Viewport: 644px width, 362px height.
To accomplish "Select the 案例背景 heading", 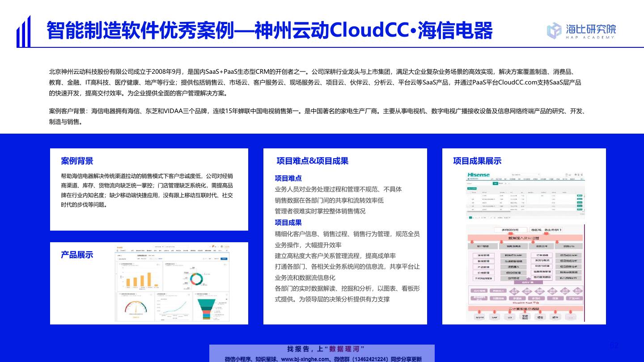I will tap(77, 161).
